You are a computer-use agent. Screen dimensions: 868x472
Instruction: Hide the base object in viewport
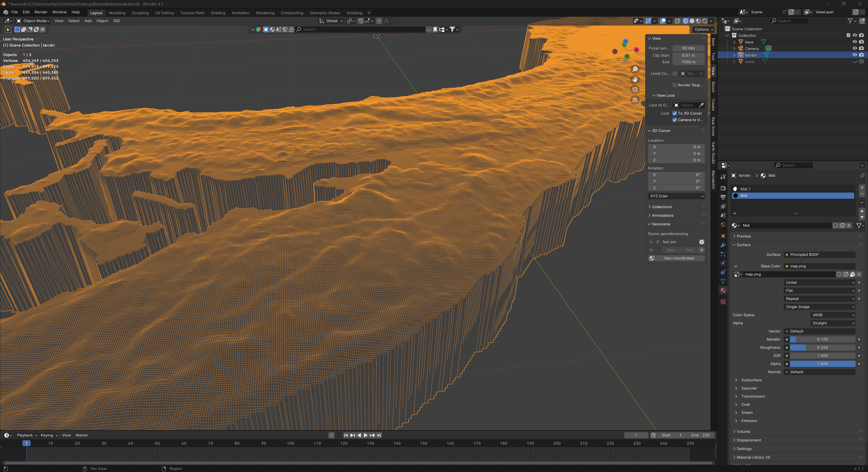point(854,42)
